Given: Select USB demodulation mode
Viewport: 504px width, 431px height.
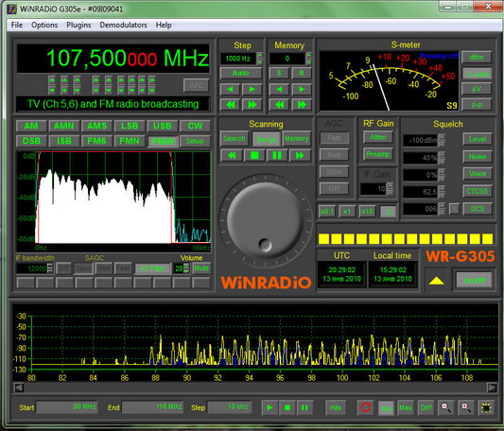Looking at the screenshot, I should point(163,126).
